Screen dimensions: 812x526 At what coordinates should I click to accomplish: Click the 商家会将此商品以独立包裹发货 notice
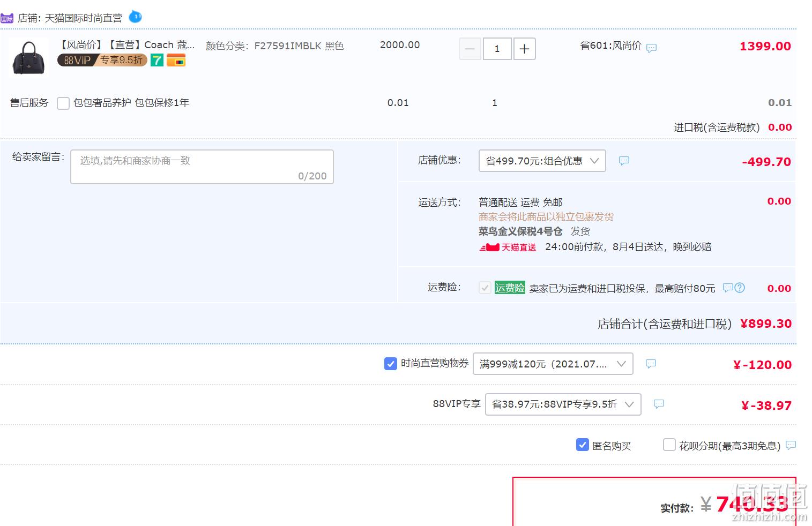pyautogui.click(x=546, y=217)
